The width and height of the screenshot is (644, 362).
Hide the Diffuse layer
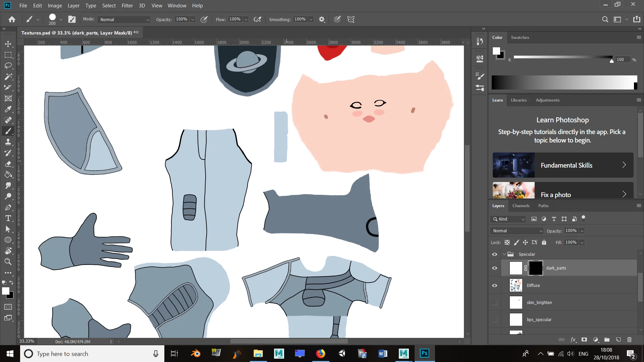(494, 286)
